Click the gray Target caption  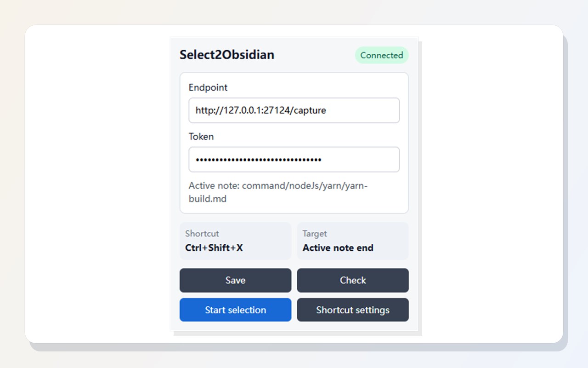315,234
